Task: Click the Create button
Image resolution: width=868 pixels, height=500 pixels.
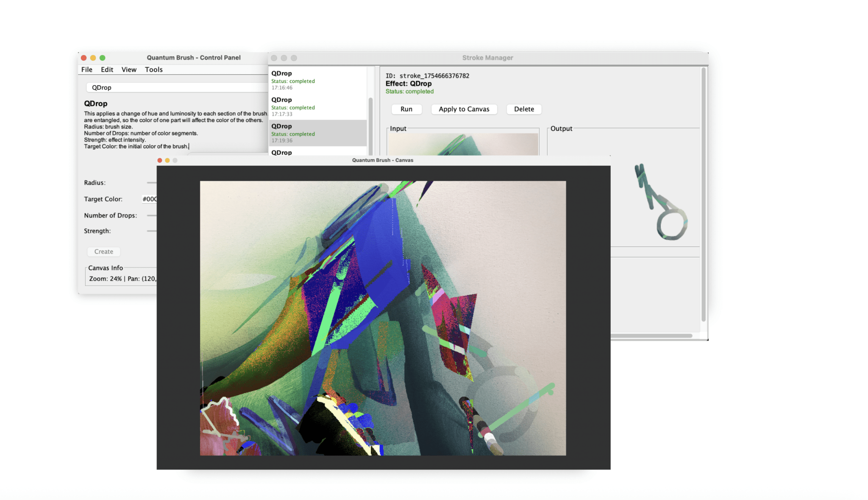Action: coord(103,251)
